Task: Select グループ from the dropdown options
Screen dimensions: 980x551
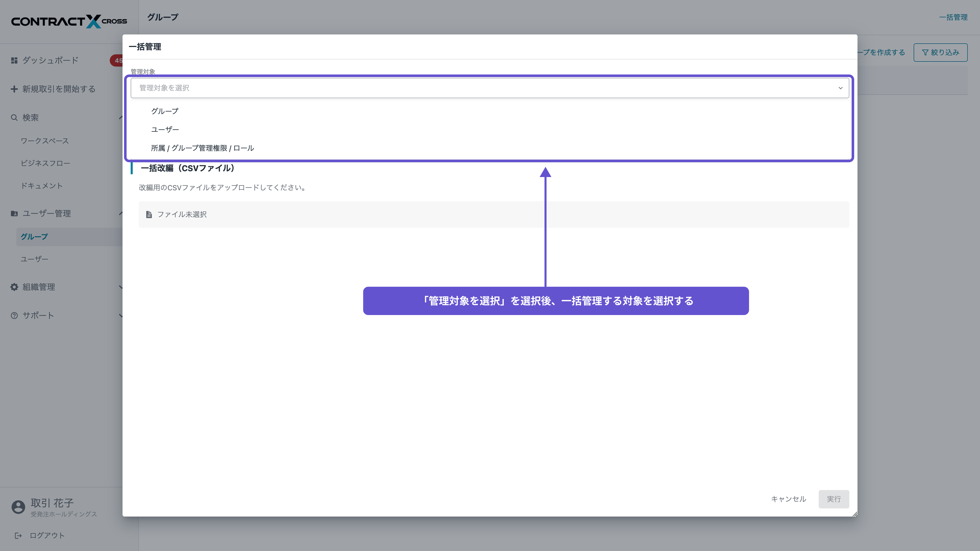Action: pos(164,111)
